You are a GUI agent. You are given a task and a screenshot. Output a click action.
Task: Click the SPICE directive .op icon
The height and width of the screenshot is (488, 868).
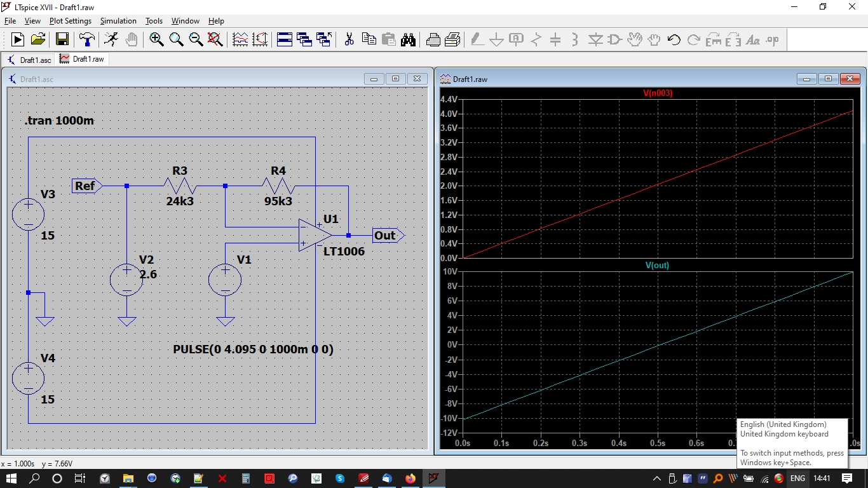[772, 39]
